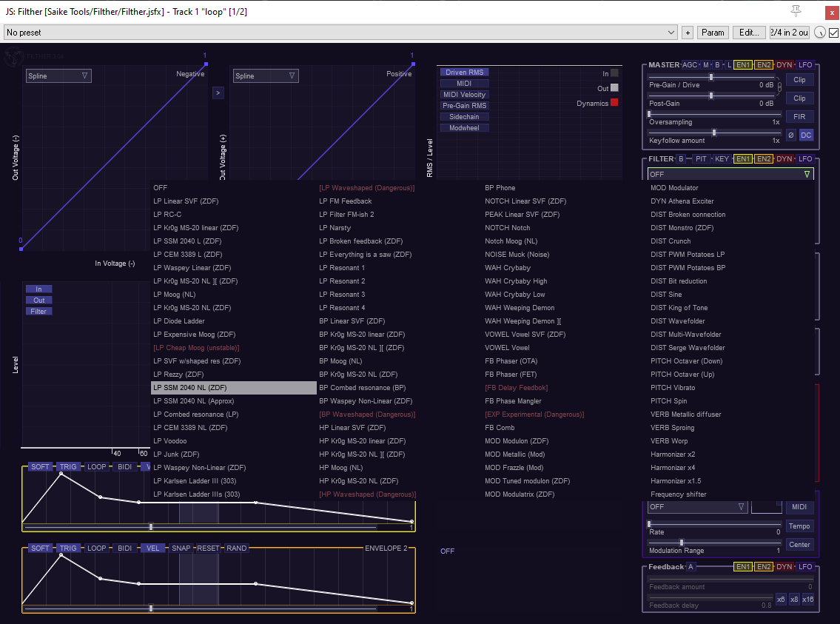Choose WAH Crybaby filter entry
The width and height of the screenshot is (840, 624).
pyautogui.click(x=508, y=268)
